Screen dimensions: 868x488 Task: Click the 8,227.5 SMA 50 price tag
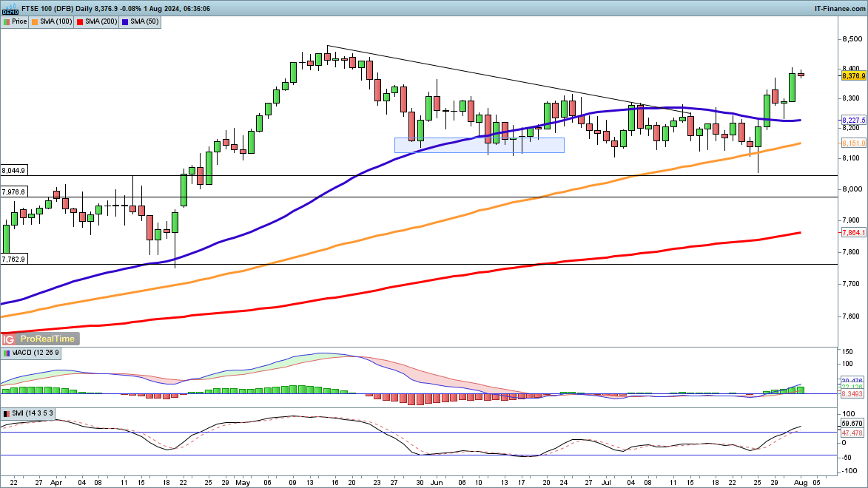tap(853, 120)
